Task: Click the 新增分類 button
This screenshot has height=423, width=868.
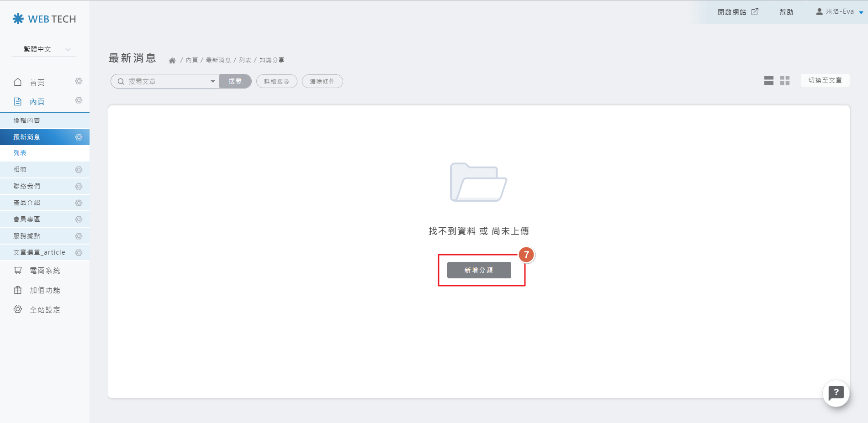Action: pos(479,270)
